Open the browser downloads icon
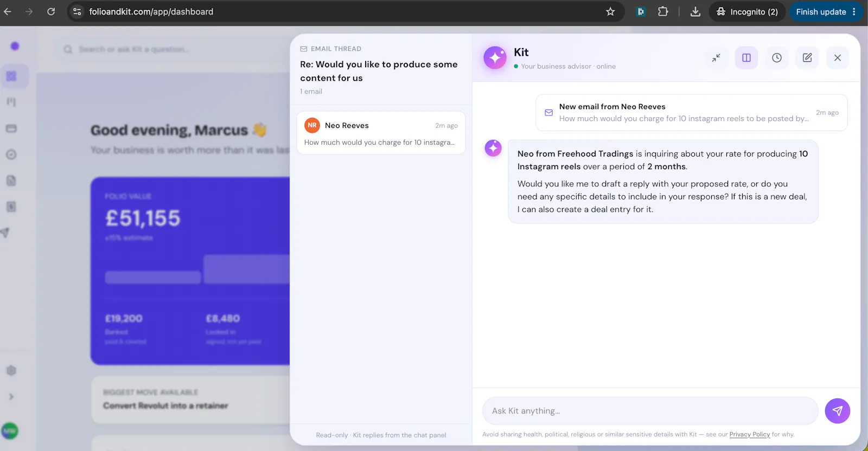The image size is (868, 451). point(695,11)
